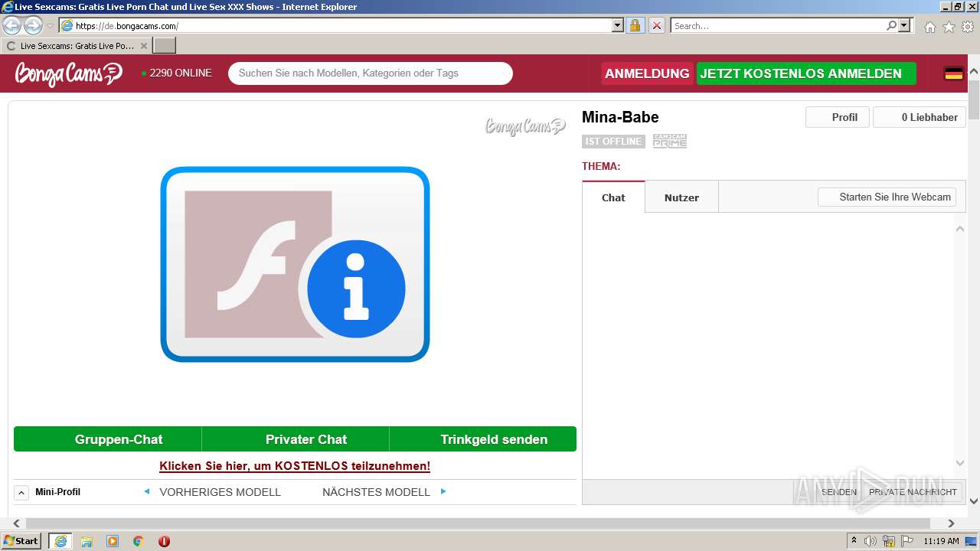
Task: Open search provider dropdown arrow
Action: point(905,25)
